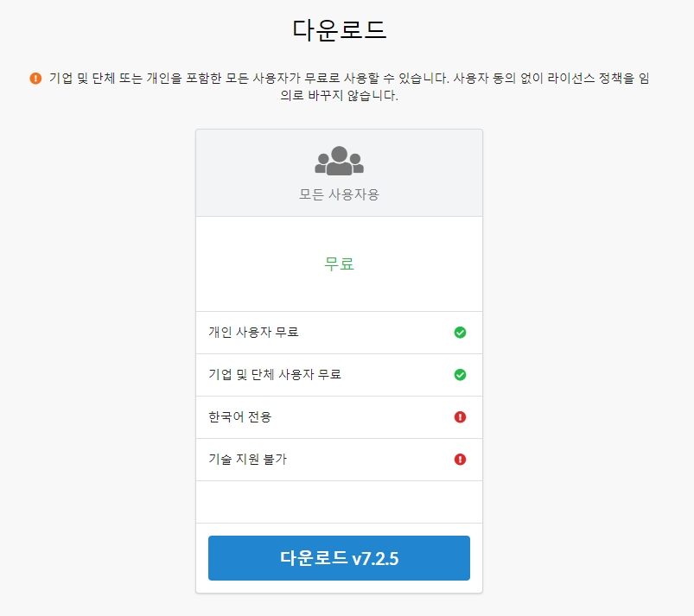Click the empty row above the download button
Screen dimensions: 694x616
(338, 502)
